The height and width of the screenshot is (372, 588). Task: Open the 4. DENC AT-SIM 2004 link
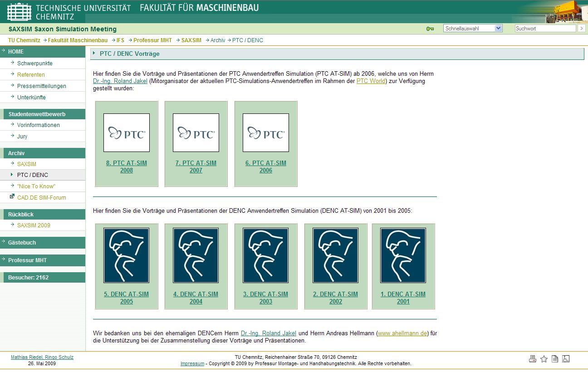click(x=196, y=298)
